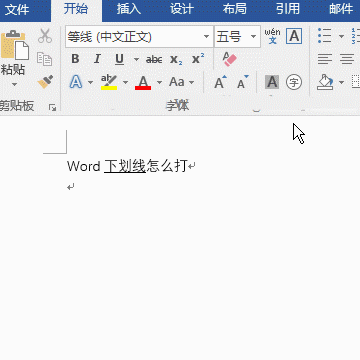Click the Text Effects glowing A icon
The image size is (360, 360).
[x=76, y=82]
